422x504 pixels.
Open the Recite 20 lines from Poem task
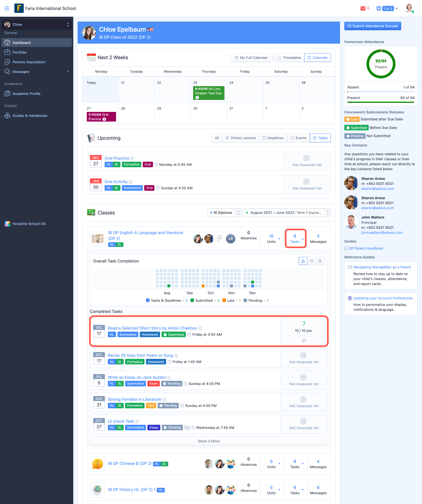click(x=140, y=355)
